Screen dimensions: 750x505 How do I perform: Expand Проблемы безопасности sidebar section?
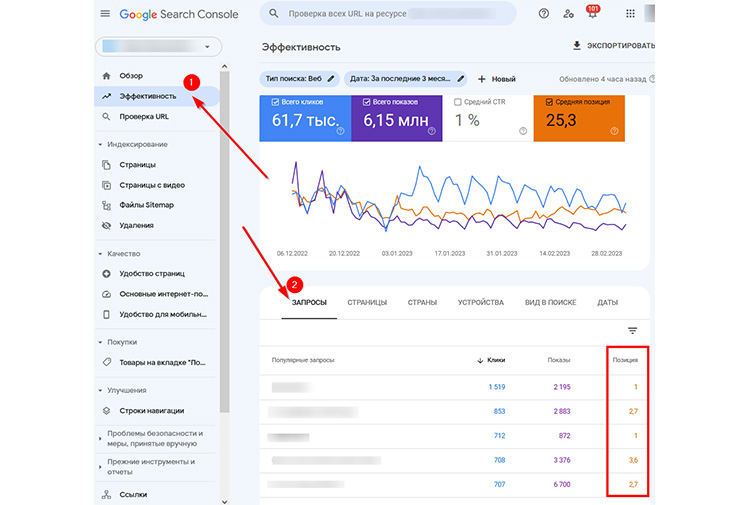coord(100,434)
